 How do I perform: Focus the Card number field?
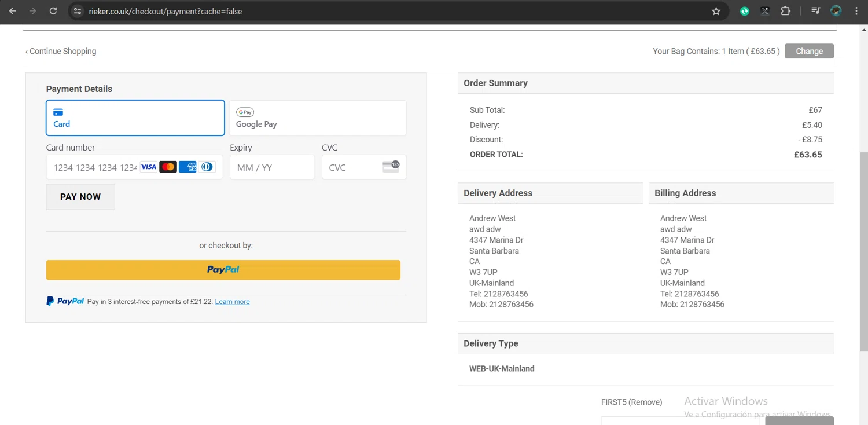[134, 167]
